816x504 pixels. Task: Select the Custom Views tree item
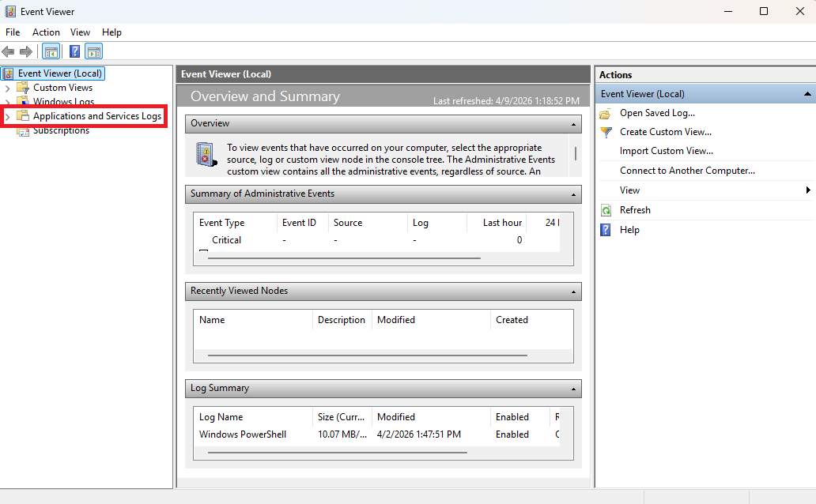pos(63,88)
